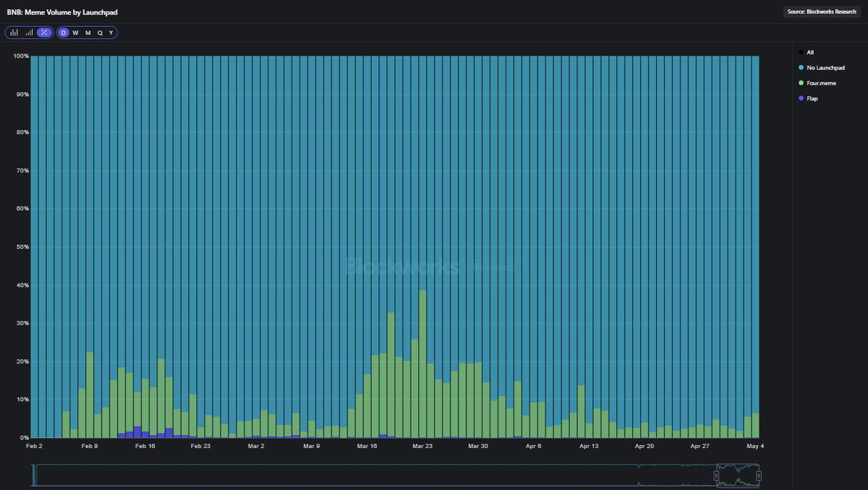868x490 pixels.
Task: Click the tallest green bar near Mar 23
Action: (423, 361)
